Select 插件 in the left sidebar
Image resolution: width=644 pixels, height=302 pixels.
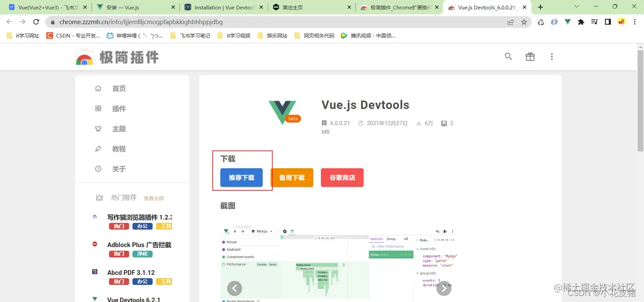(x=119, y=108)
